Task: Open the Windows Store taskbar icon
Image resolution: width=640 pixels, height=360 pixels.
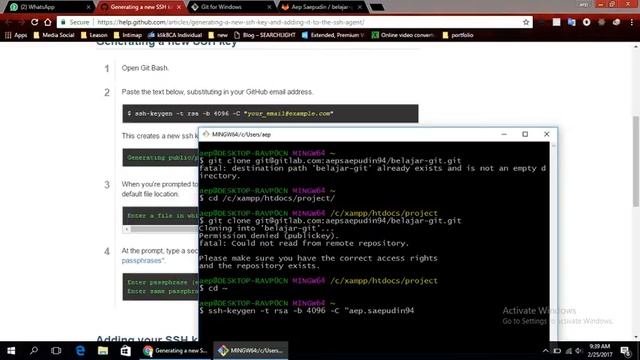Action: pos(126,351)
